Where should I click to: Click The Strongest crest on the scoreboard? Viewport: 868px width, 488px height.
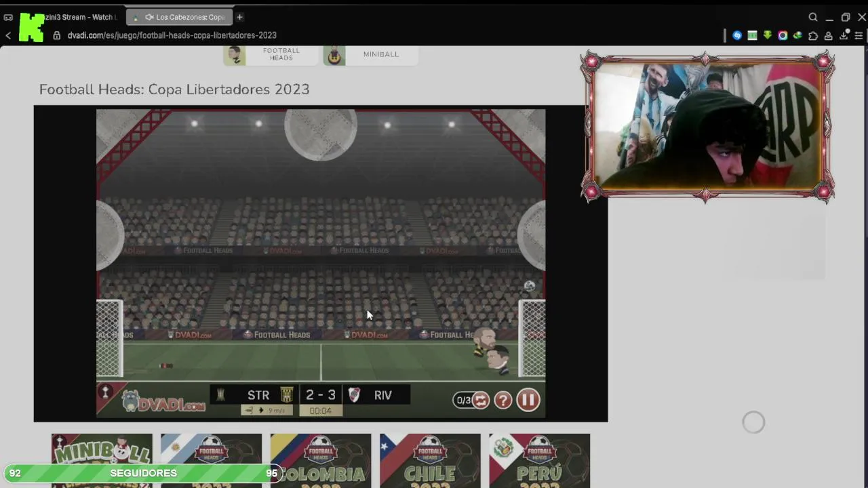287,394
